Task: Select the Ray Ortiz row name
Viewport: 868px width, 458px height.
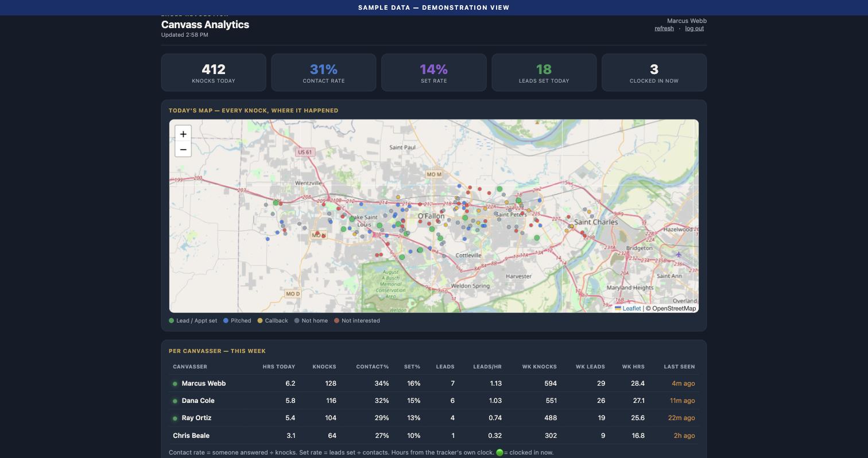Action: tap(196, 418)
